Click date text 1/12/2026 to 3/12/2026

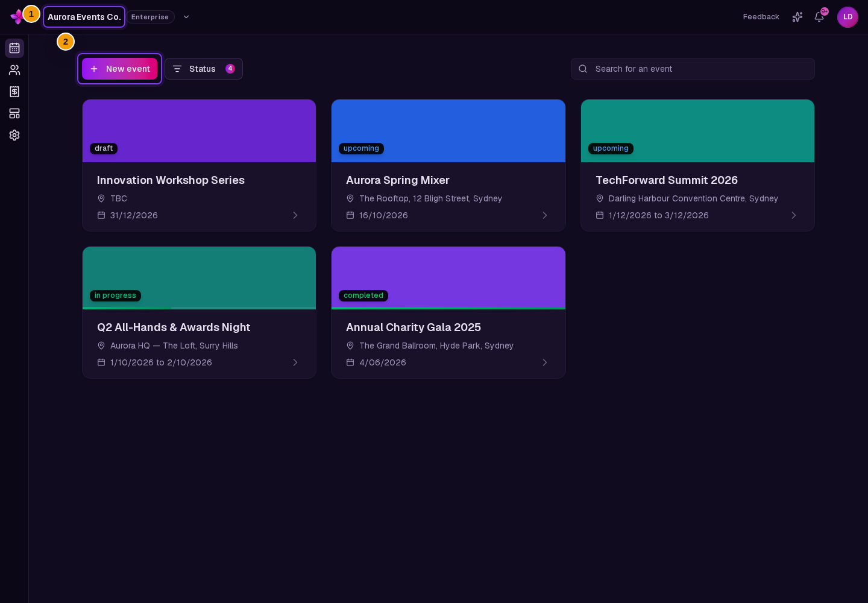[659, 215]
